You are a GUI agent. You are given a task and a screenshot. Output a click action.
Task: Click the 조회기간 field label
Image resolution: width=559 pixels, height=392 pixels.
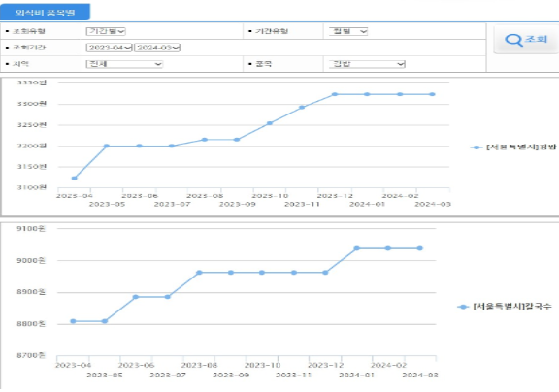(29, 48)
